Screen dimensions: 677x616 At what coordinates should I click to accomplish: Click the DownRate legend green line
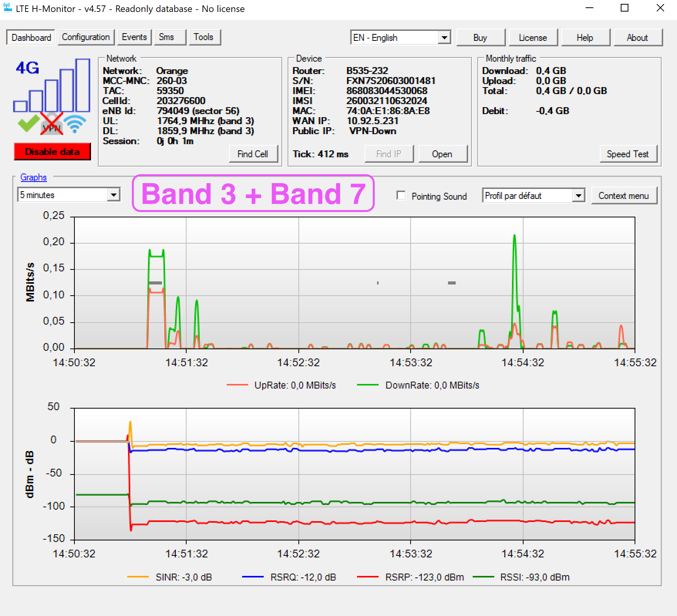(368, 385)
